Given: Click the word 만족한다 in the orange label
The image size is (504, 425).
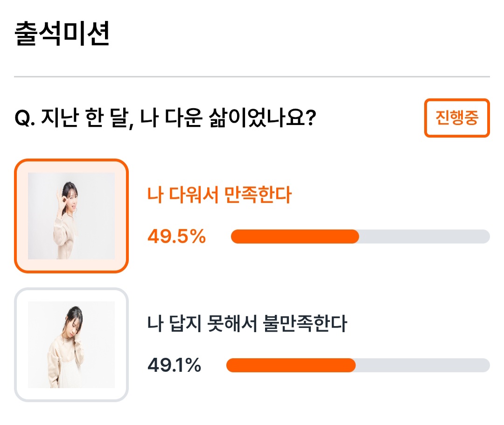Looking at the screenshot, I should coord(258,195).
